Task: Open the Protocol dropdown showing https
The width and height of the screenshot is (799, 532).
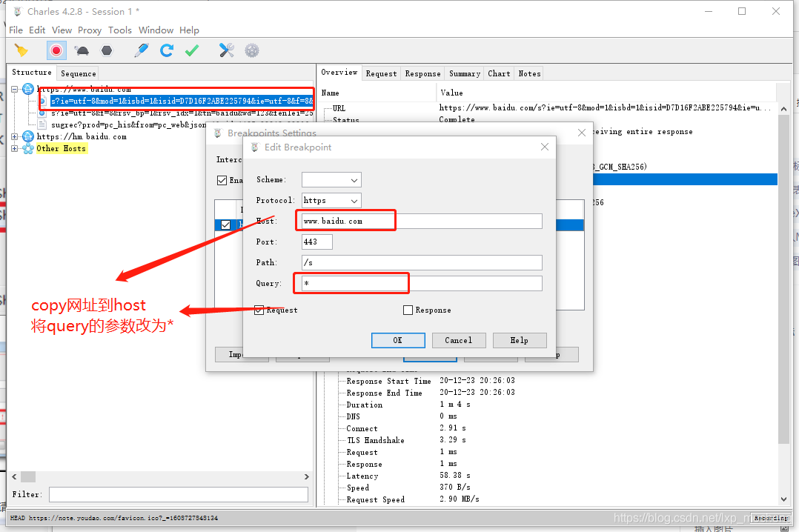Action: point(332,200)
